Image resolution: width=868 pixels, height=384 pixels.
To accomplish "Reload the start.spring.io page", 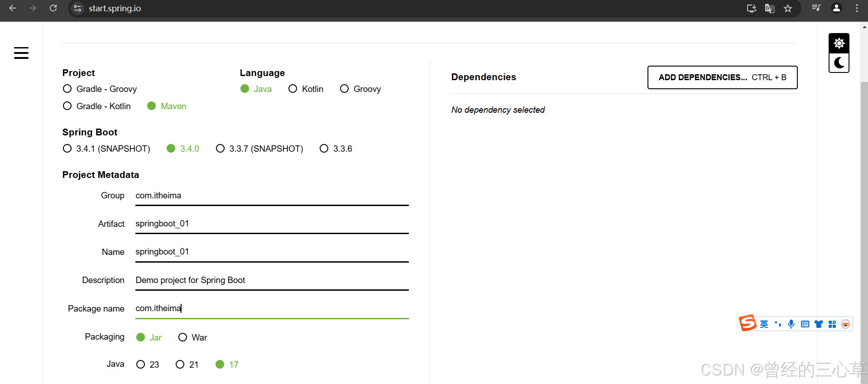I will pos(53,8).
